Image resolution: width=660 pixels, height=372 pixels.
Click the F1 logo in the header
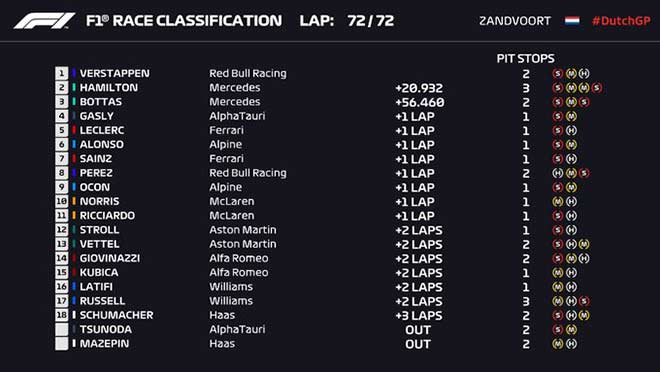tap(44, 21)
